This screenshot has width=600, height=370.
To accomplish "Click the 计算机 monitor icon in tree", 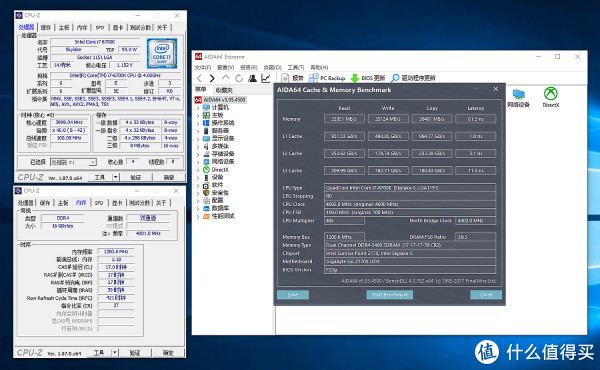I will point(206,108).
